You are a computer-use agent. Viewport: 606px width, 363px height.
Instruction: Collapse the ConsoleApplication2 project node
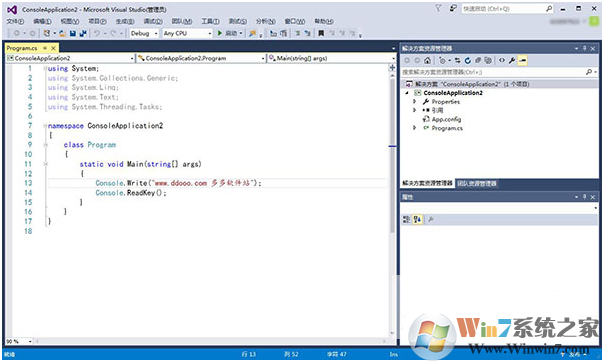tap(407, 93)
